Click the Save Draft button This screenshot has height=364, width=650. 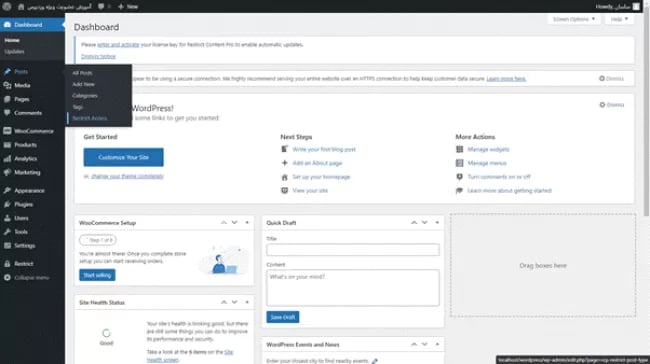[x=283, y=317]
